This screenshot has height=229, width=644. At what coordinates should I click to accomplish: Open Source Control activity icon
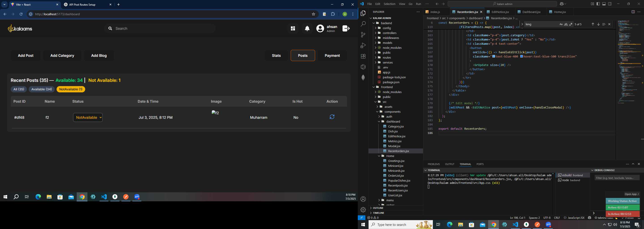(x=363, y=35)
